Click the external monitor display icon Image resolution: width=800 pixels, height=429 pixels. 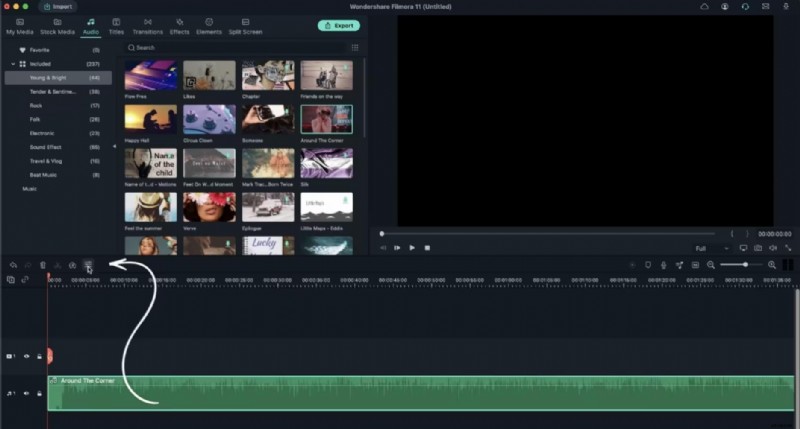743,248
